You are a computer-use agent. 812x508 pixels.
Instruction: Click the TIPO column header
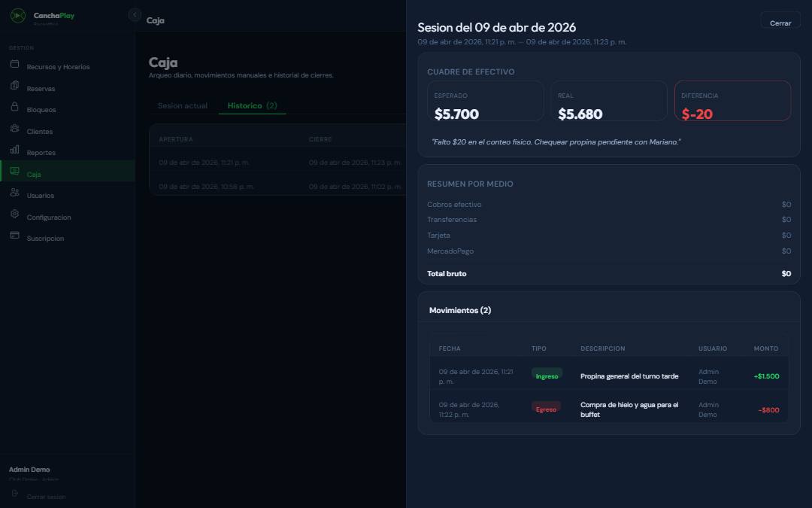tap(538, 348)
